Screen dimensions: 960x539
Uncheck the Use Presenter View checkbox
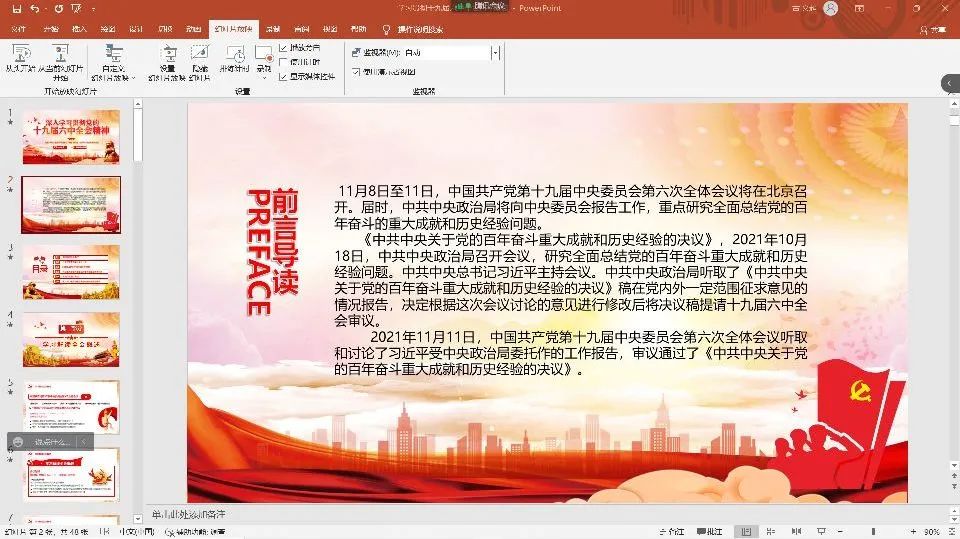[358, 72]
